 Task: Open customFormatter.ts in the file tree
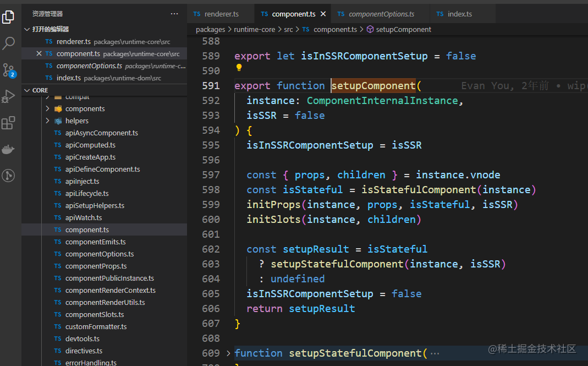105,326
